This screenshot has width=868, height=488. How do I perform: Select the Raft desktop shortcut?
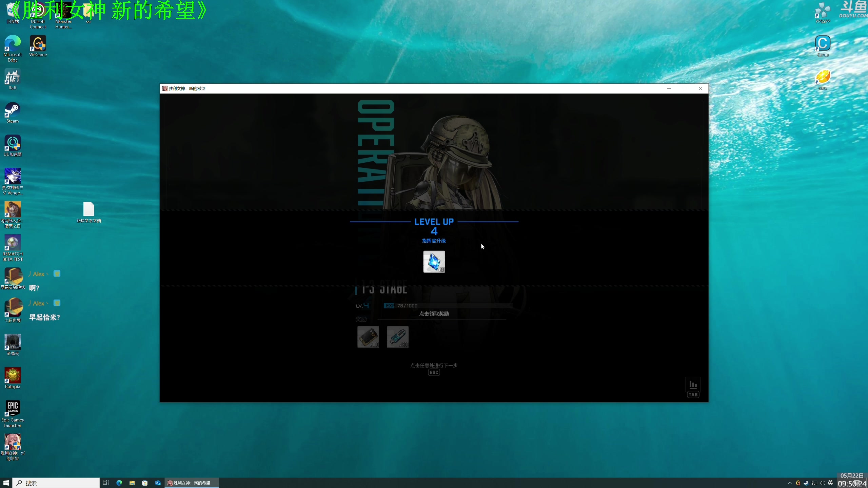coord(13,79)
